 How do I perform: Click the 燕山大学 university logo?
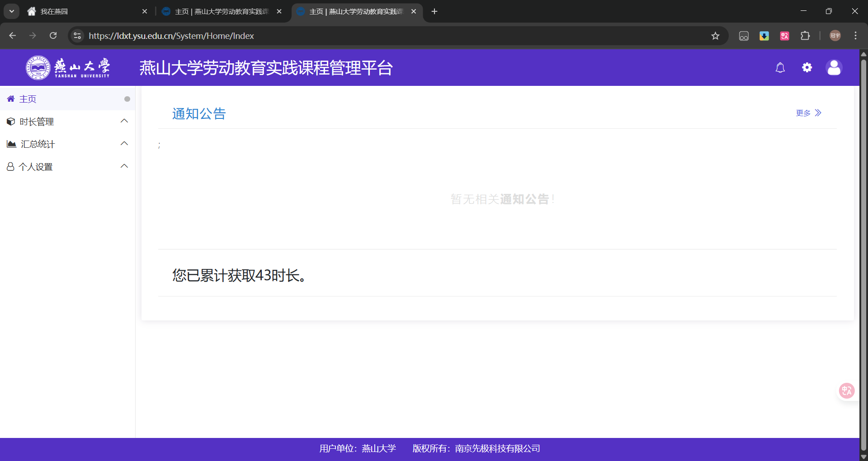38,67
